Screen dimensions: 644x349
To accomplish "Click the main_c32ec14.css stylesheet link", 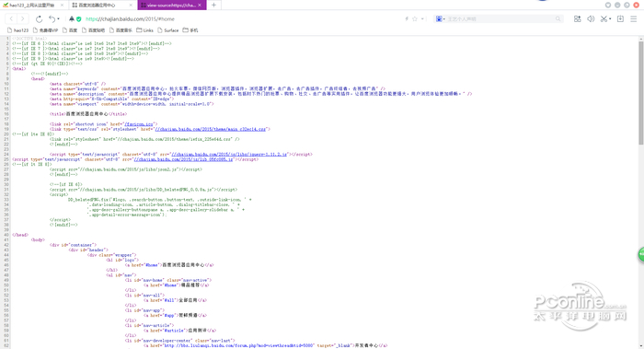I will pos(211,129).
